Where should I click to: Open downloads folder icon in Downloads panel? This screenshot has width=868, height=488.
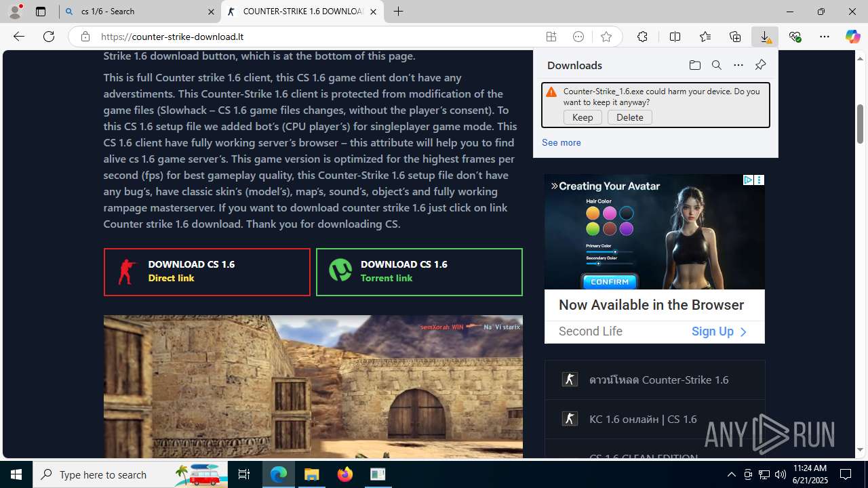(694, 65)
